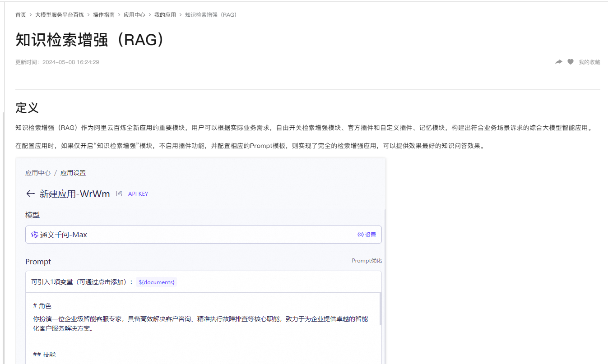Click 我的收藏 link
The image size is (608, 364).
click(x=589, y=62)
